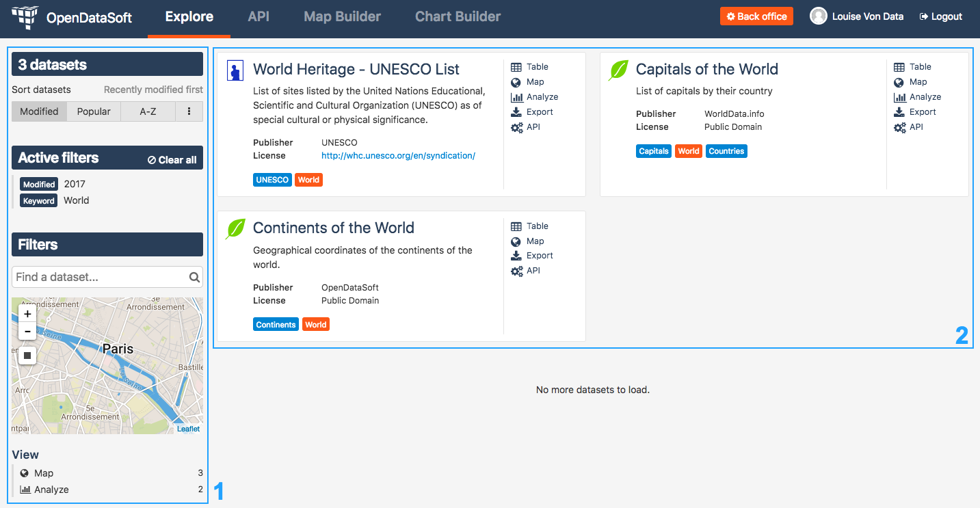The height and width of the screenshot is (508, 980).
Task: Switch to the API tab
Action: point(259,17)
